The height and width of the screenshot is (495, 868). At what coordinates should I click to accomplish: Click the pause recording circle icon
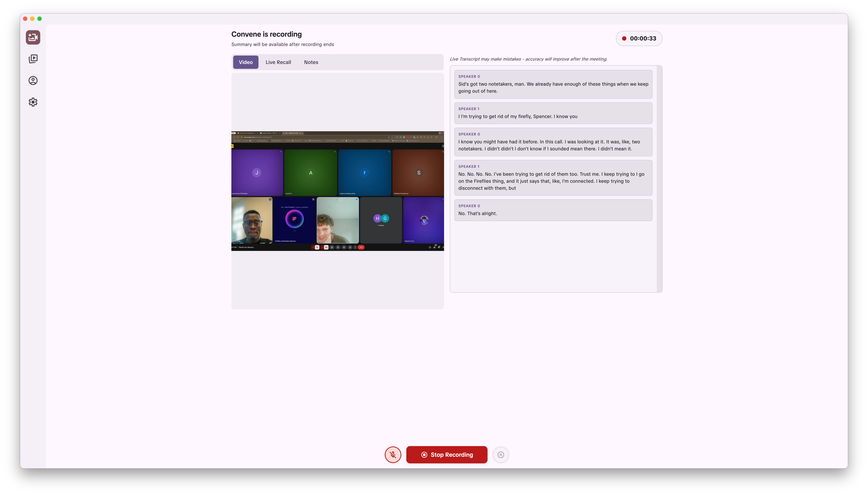coord(500,455)
